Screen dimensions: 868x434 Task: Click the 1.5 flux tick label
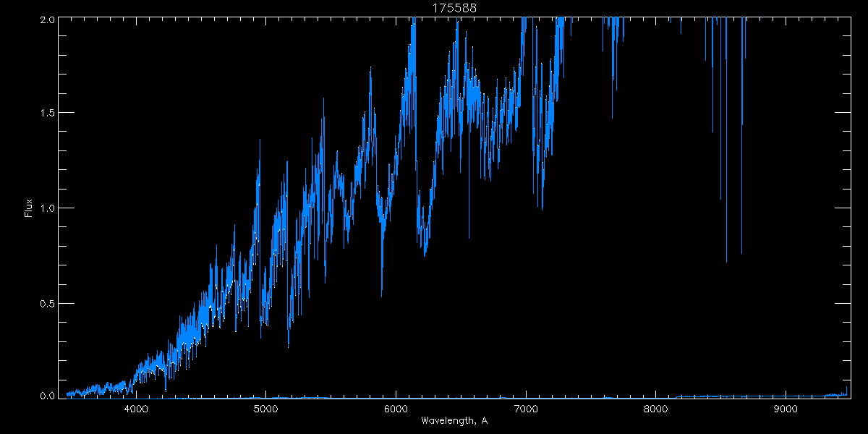pyautogui.click(x=48, y=114)
